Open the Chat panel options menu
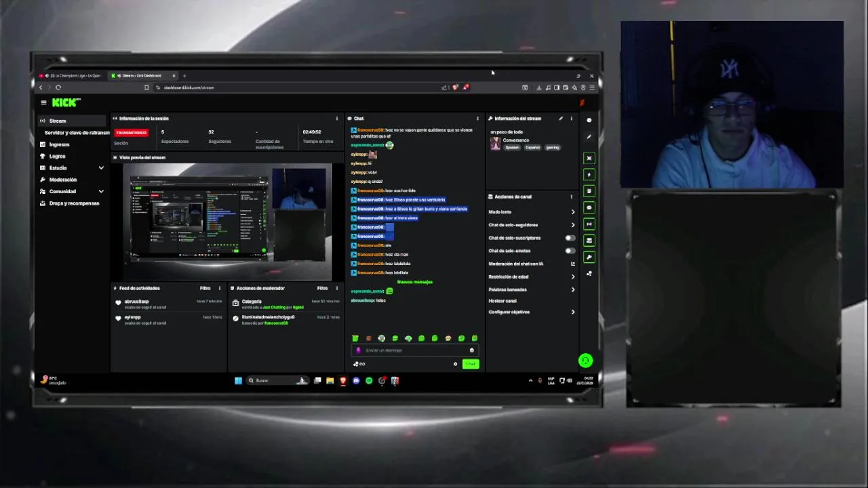Screen dimensions: 868x488 coord(477,119)
